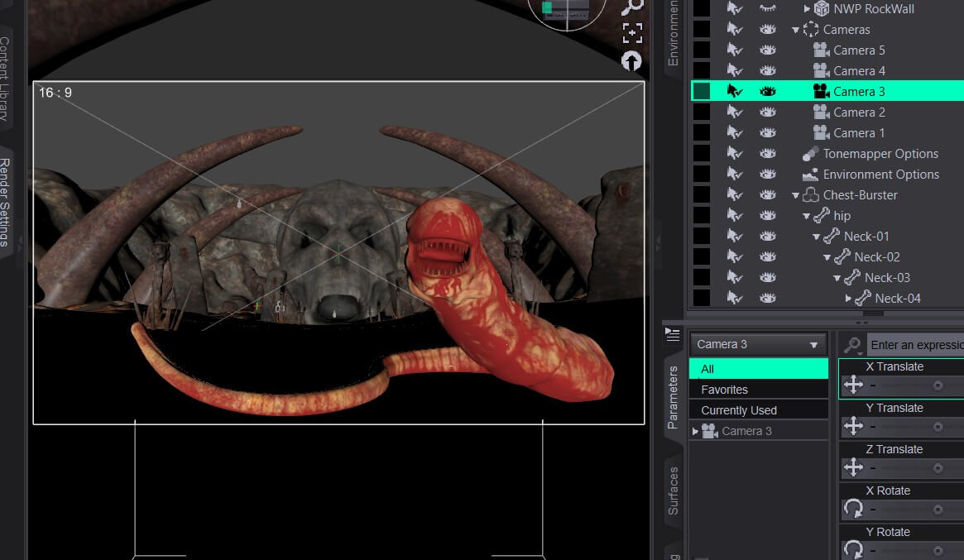This screenshot has height=560, width=964.
Task: Click the Camera 4 camera icon
Action: tap(822, 70)
